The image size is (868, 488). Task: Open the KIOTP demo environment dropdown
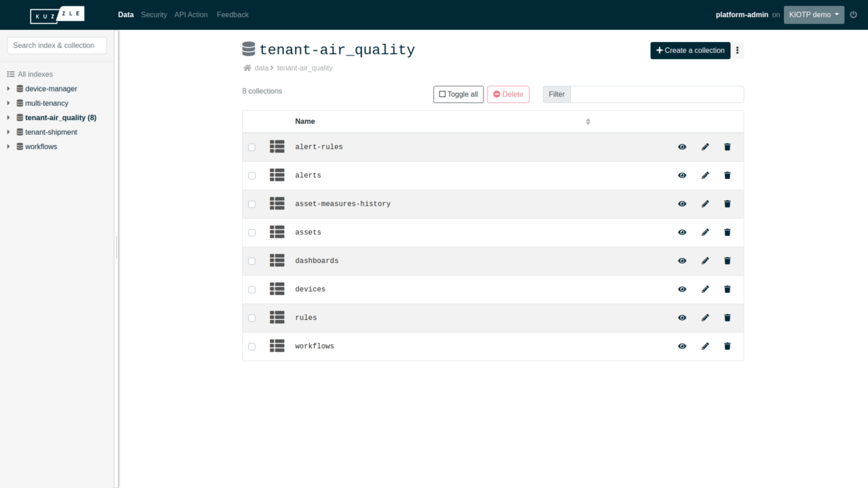pos(813,14)
